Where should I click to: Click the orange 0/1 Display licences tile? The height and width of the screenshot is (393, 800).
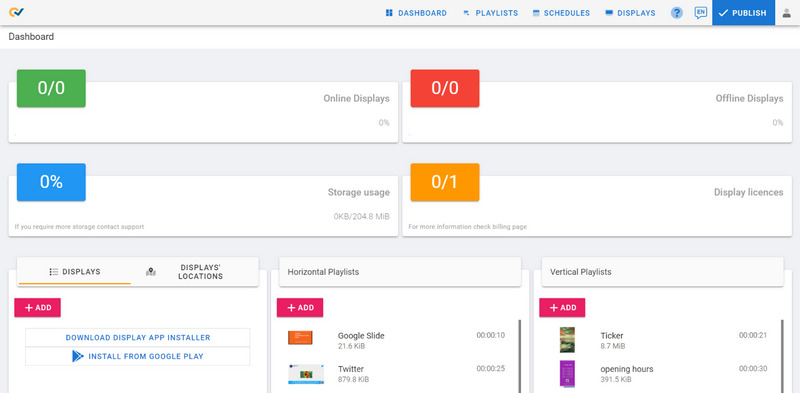coord(445,182)
